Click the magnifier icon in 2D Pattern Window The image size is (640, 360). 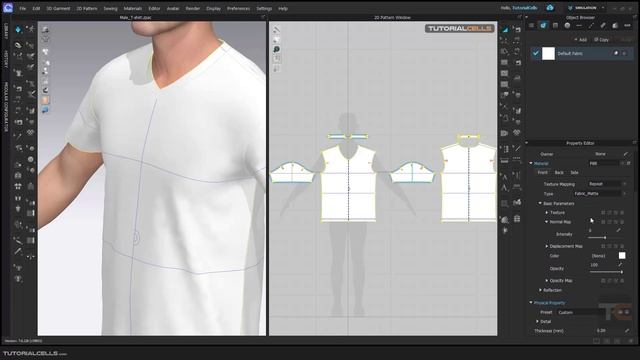(x=276, y=49)
